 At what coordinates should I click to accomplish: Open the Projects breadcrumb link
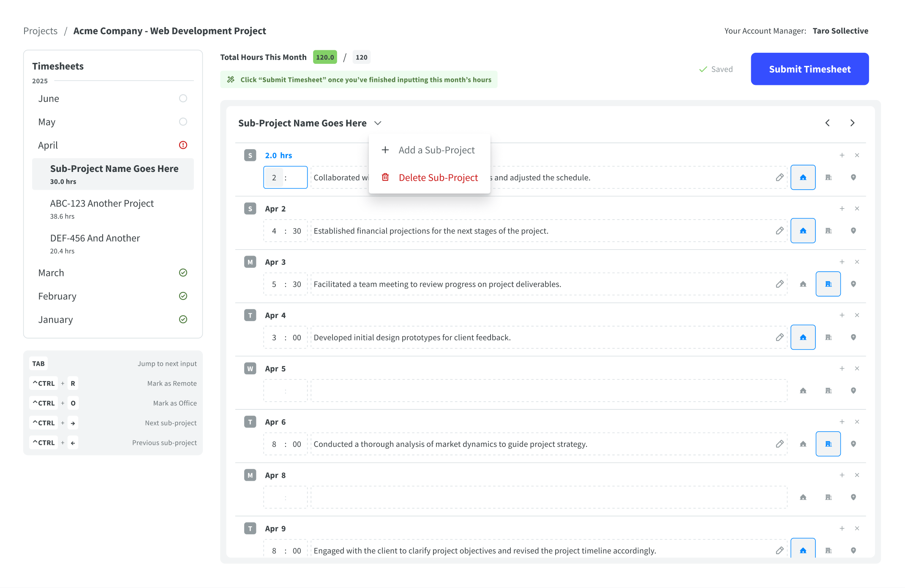click(x=40, y=30)
